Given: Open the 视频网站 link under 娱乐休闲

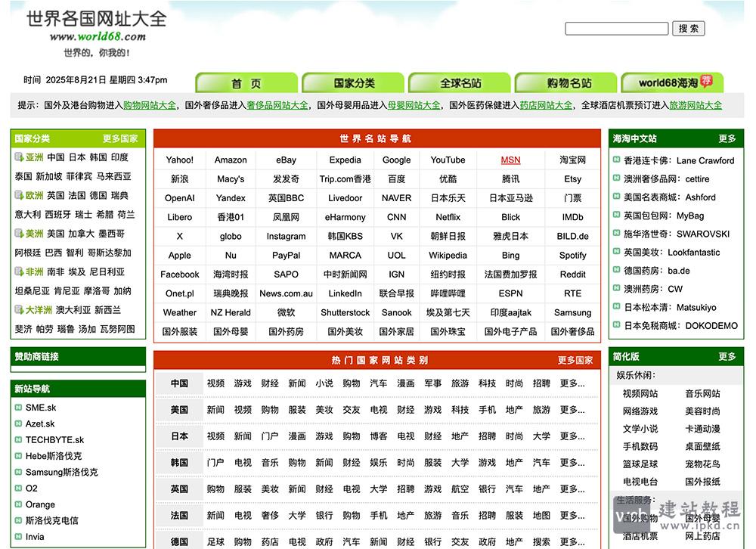Looking at the screenshot, I should 640,394.
